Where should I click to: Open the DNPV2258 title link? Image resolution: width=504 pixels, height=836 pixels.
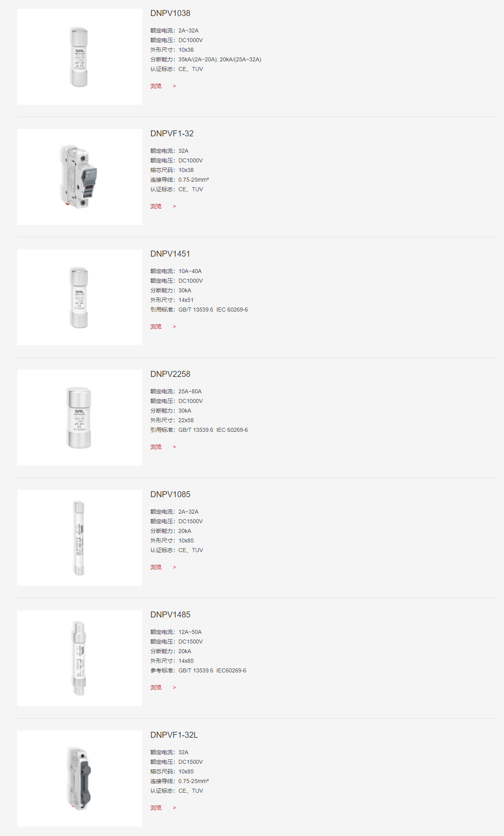coord(170,374)
